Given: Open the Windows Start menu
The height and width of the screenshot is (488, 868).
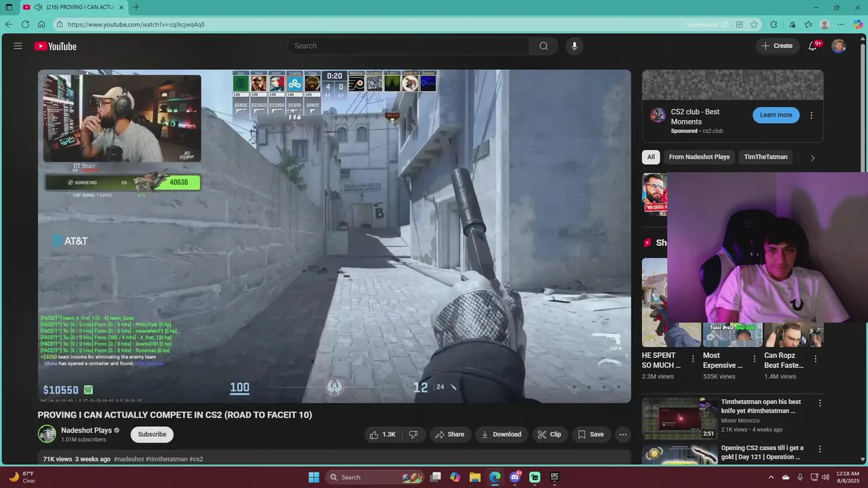Looking at the screenshot, I should (314, 477).
